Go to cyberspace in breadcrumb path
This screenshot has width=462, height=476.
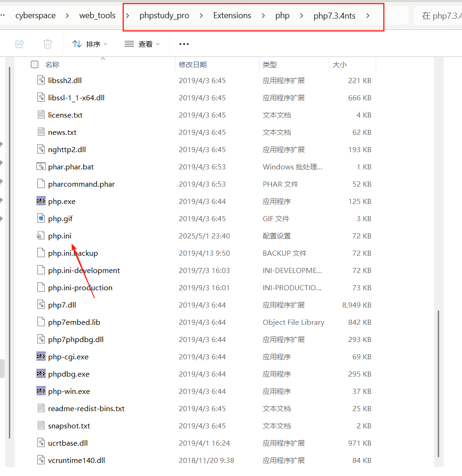(35, 15)
